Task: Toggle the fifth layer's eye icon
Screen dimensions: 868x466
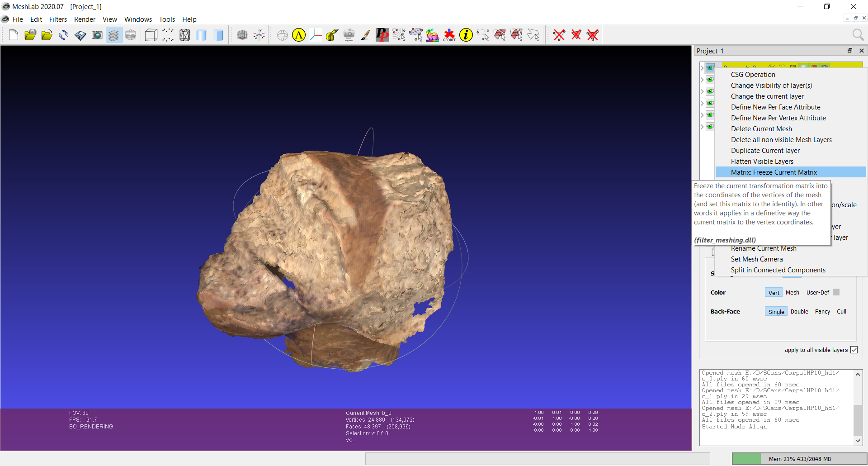Action: (x=710, y=115)
